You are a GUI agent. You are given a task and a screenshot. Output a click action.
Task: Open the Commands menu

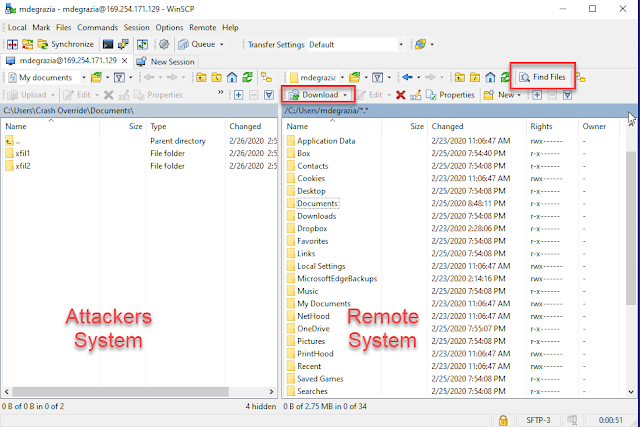pos(98,28)
